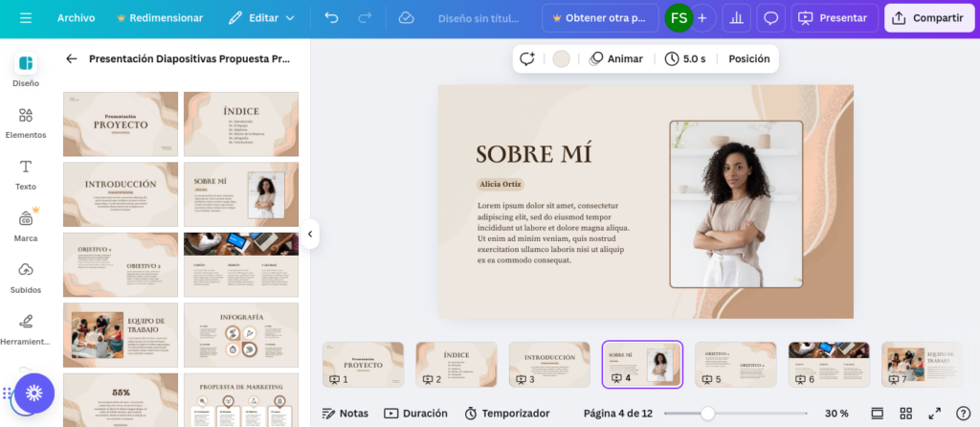Open the grid view icon
980x427 pixels.
(x=905, y=414)
